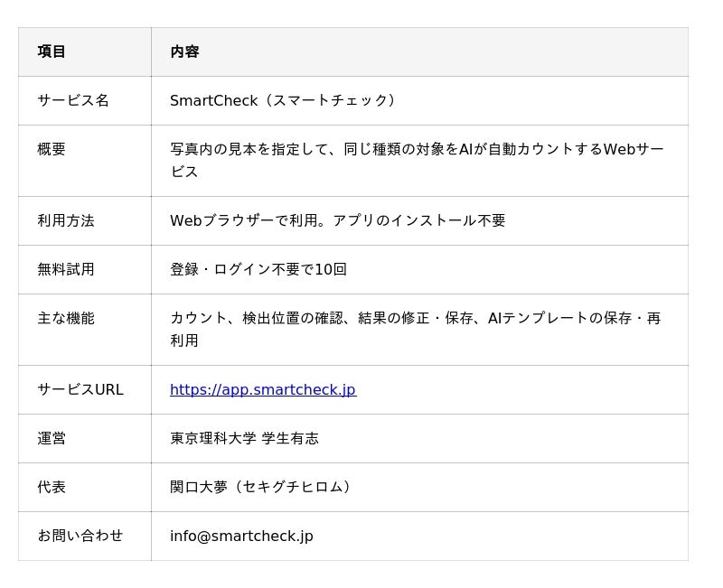
Task: Click the Webブラウザーで利用 cell text
Action: click(337, 220)
